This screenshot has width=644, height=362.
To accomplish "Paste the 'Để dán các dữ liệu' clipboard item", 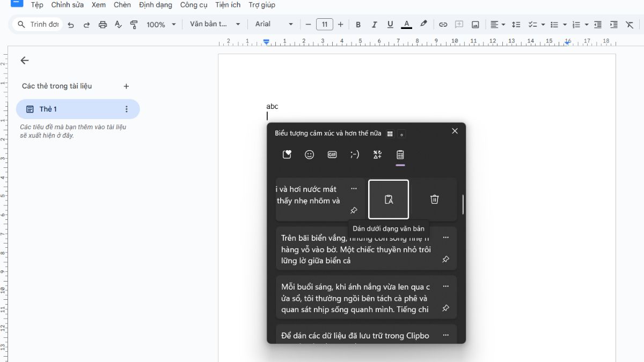I will point(366,334).
